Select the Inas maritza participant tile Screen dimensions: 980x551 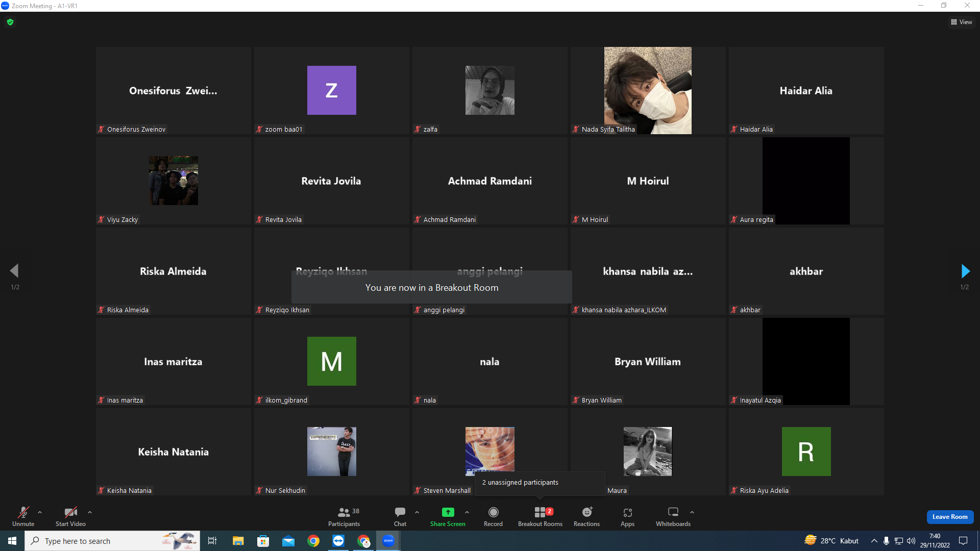pyautogui.click(x=174, y=362)
